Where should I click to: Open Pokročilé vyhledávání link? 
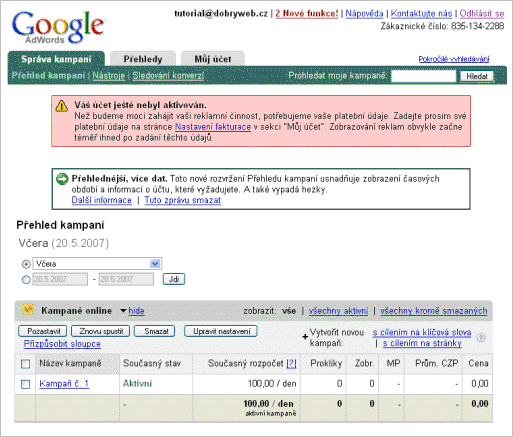click(454, 59)
